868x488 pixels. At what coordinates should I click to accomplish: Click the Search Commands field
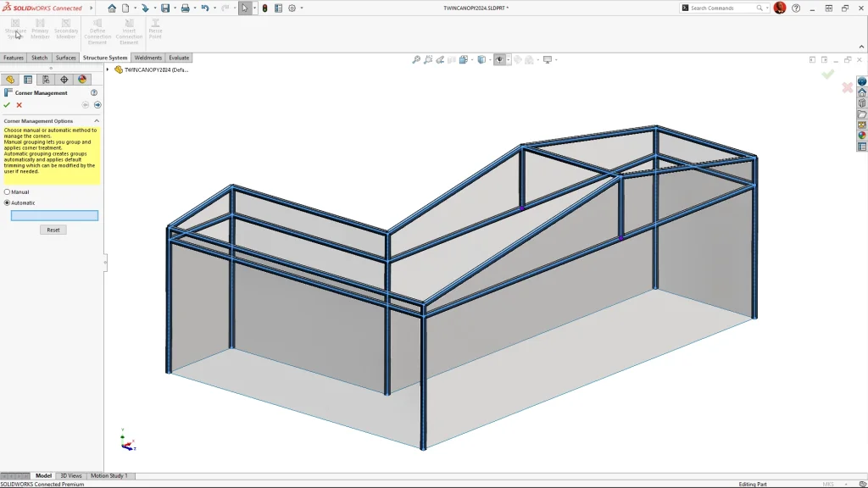(x=725, y=8)
